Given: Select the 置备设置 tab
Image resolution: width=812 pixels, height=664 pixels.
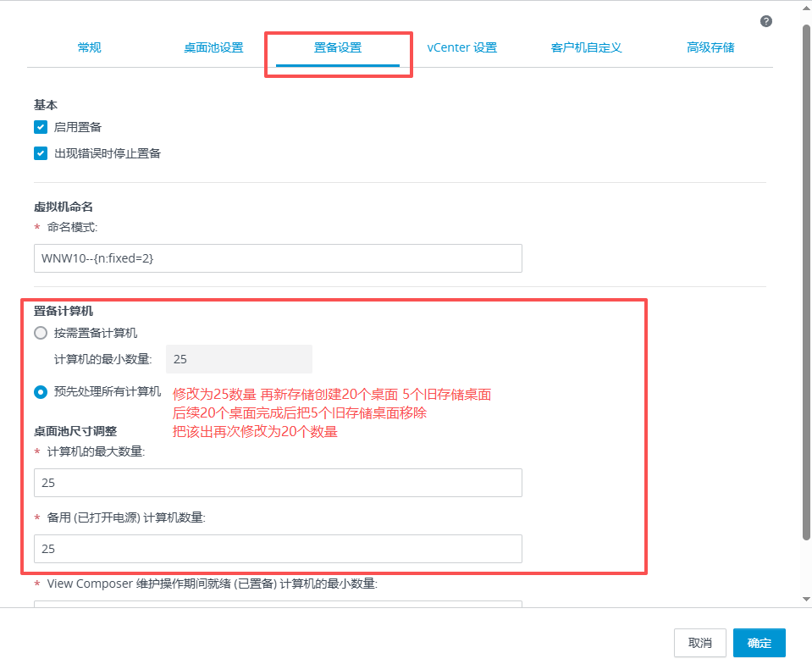Looking at the screenshot, I should click(338, 47).
